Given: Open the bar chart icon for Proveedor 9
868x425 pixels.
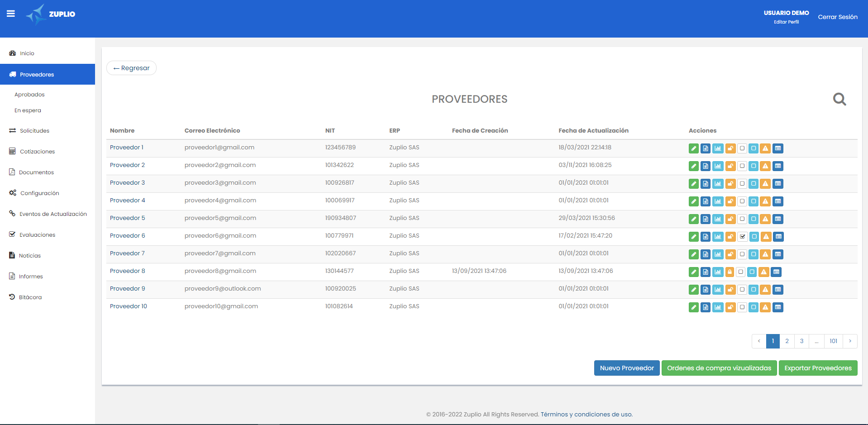Looking at the screenshot, I should coord(718,290).
